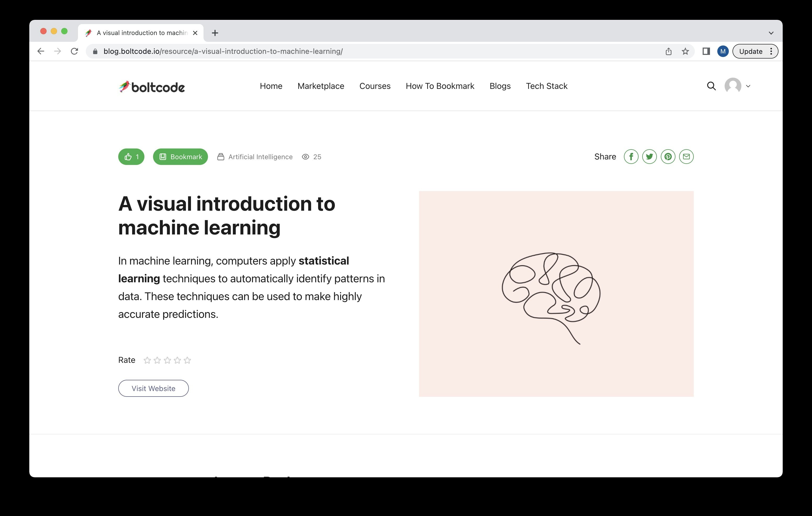The width and height of the screenshot is (812, 516).
Task: Click the boltcode logo
Action: (x=151, y=87)
